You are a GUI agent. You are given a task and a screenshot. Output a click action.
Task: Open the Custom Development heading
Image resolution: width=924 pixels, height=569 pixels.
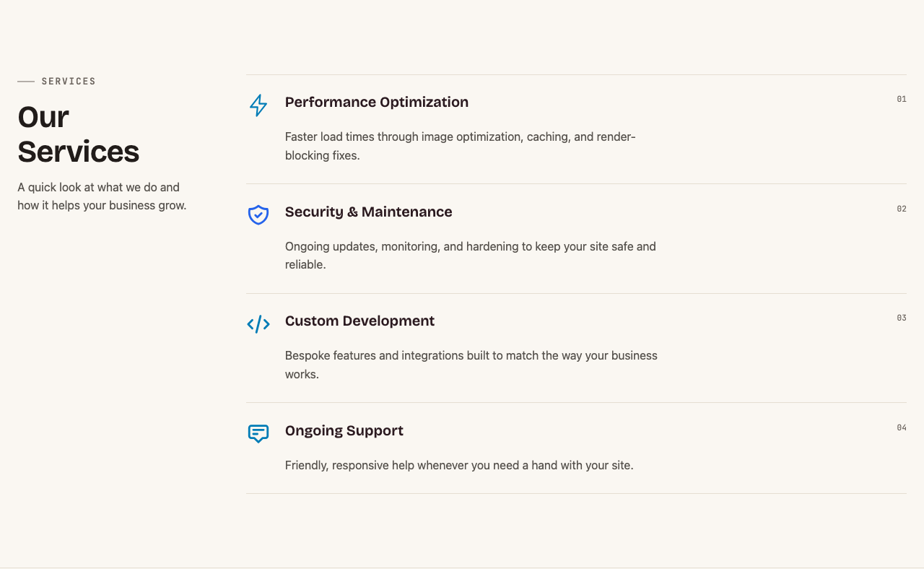point(359,321)
